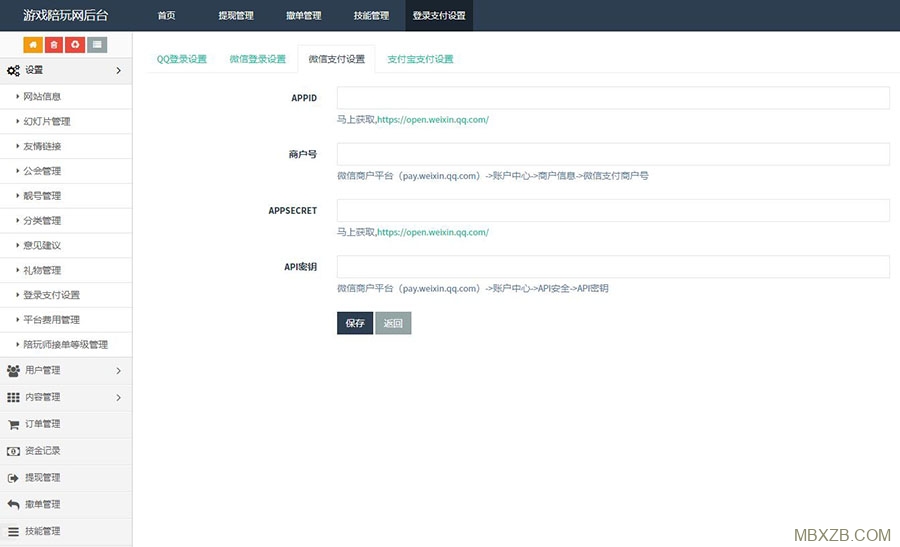Click the gears icon beside 设置
This screenshot has width=900, height=547.
[13, 71]
